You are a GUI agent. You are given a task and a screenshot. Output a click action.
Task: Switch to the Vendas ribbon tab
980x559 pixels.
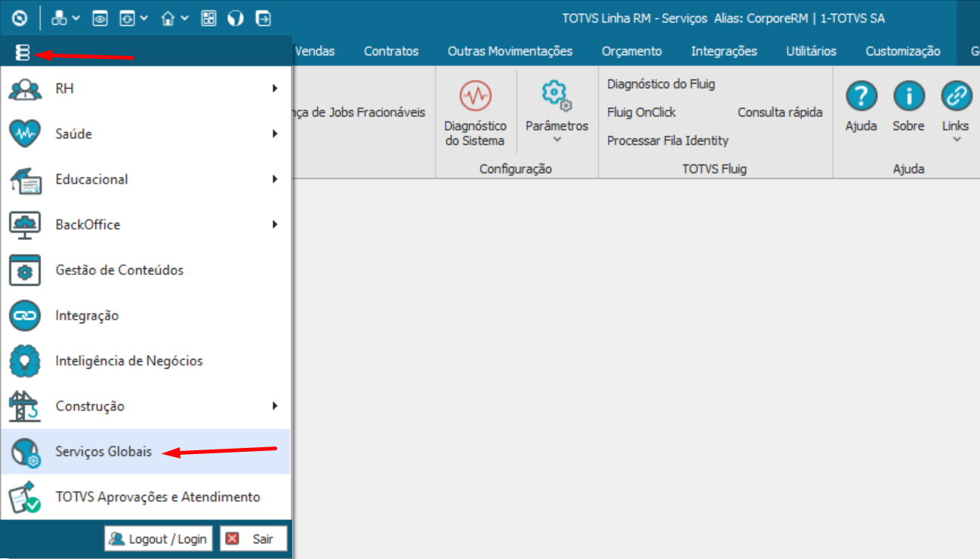pos(314,51)
